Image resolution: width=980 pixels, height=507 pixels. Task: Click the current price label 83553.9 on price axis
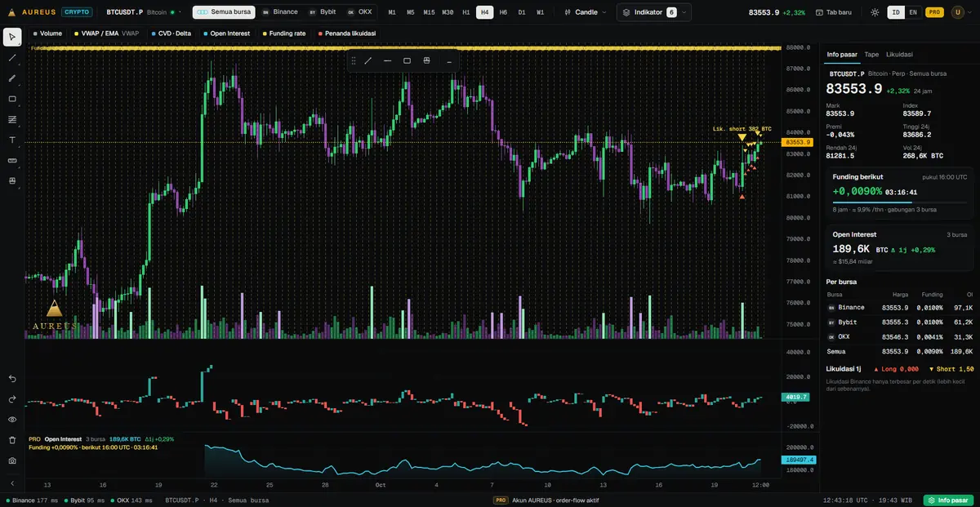796,143
